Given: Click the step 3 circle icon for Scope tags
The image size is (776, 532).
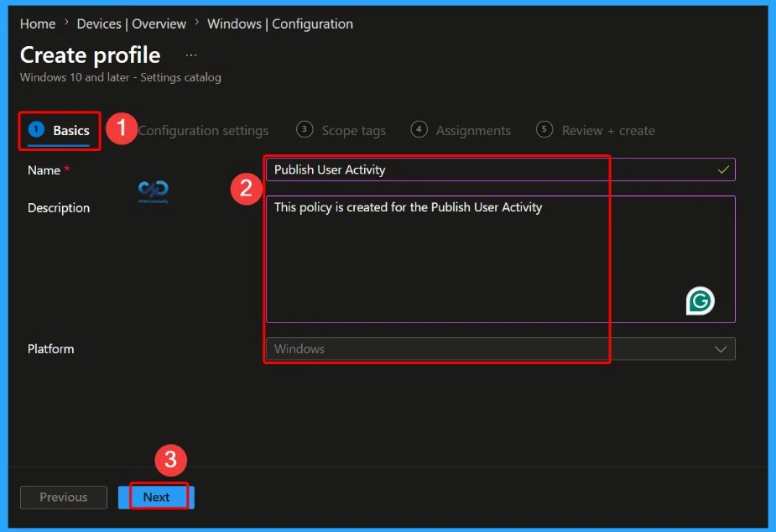Looking at the screenshot, I should pyautogui.click(x=305, y=130).
